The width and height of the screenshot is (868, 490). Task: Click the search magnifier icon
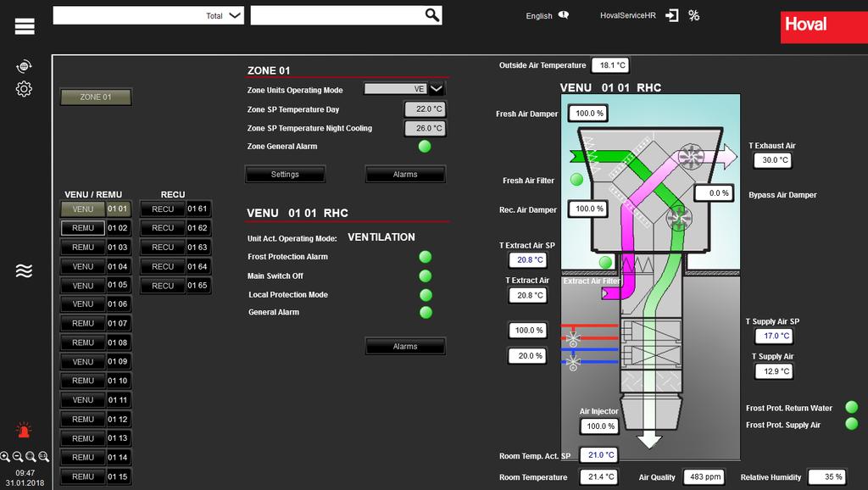[432, 15]
